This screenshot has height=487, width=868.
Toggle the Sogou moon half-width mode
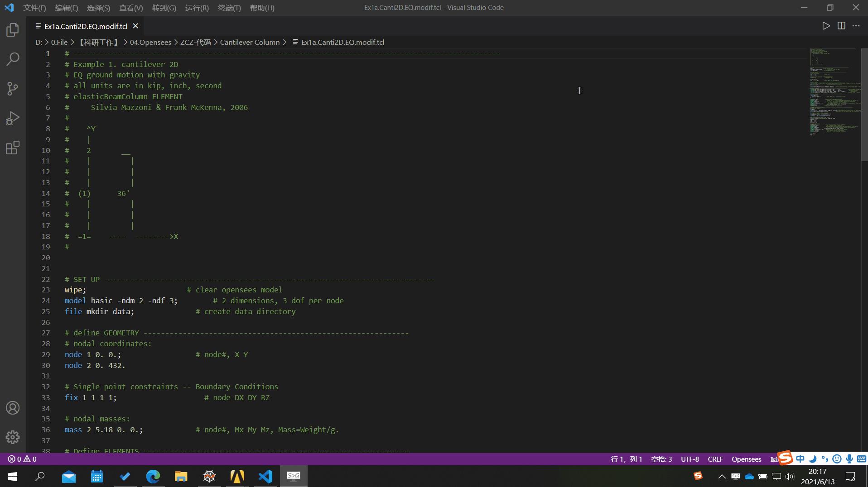tap(813, 458)
